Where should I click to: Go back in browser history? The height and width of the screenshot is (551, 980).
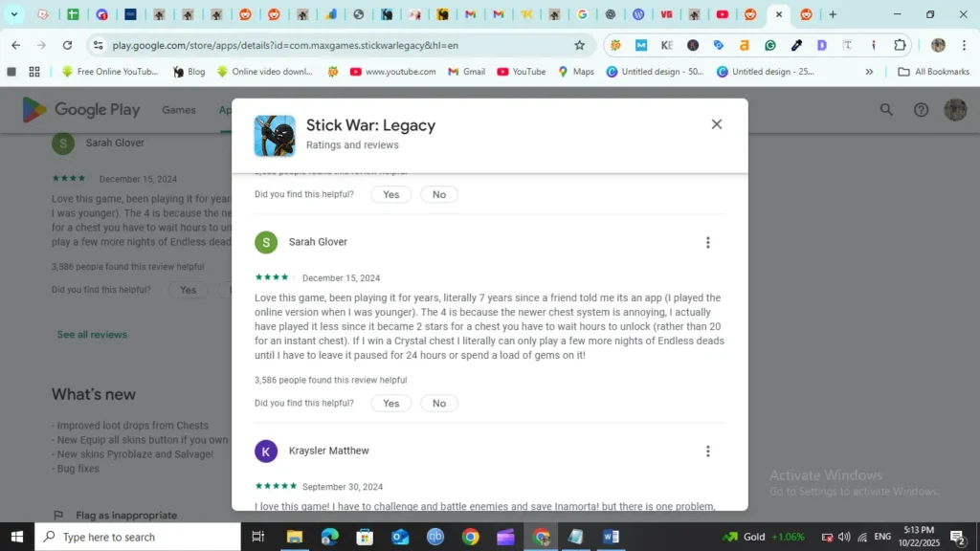click(x=15, y=45)
